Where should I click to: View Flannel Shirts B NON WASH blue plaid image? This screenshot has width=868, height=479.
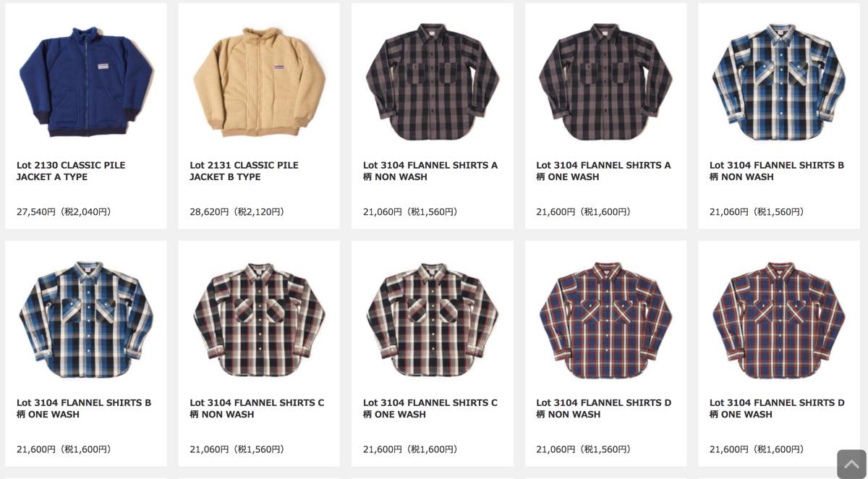(x=779, y=82)
